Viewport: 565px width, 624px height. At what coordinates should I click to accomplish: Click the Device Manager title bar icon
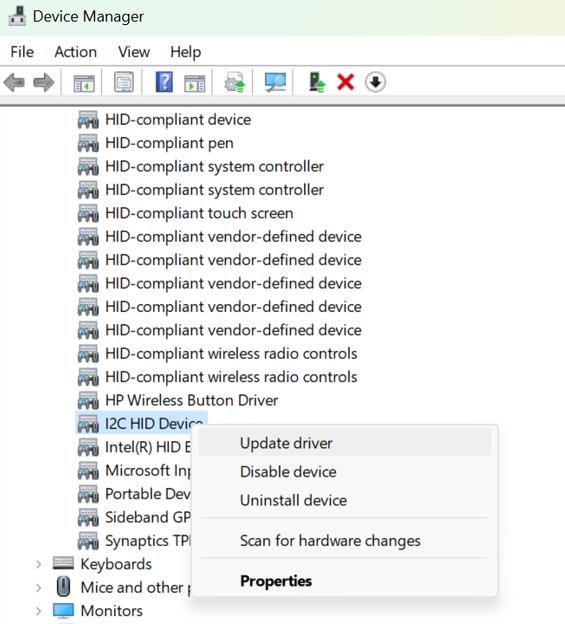point(17,16)
